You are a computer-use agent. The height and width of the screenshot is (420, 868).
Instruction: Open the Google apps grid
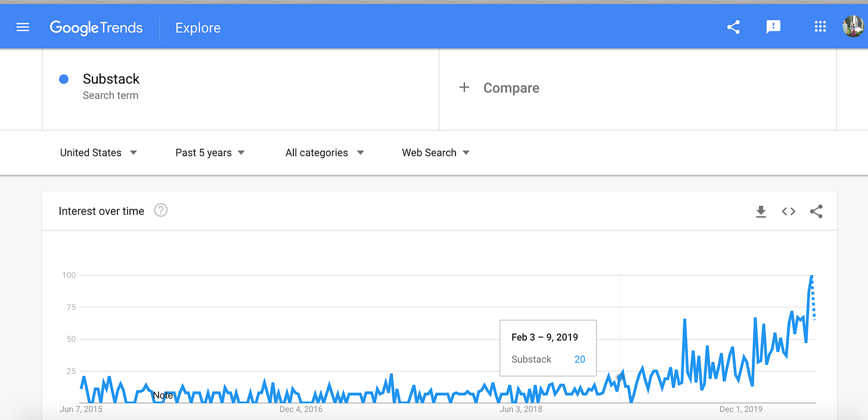point(820,27)
